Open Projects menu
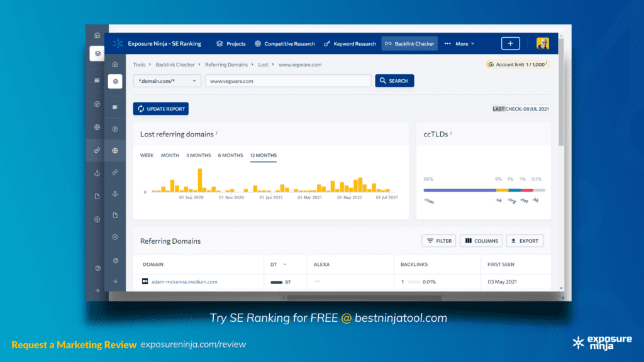 pyautogui.click(x=231, y=43)
